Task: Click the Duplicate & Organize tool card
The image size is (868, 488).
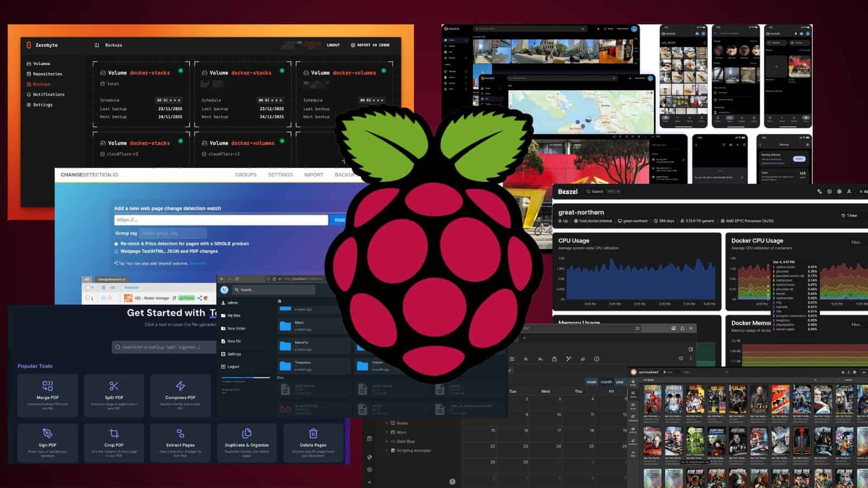Action: tap(247, 442)
